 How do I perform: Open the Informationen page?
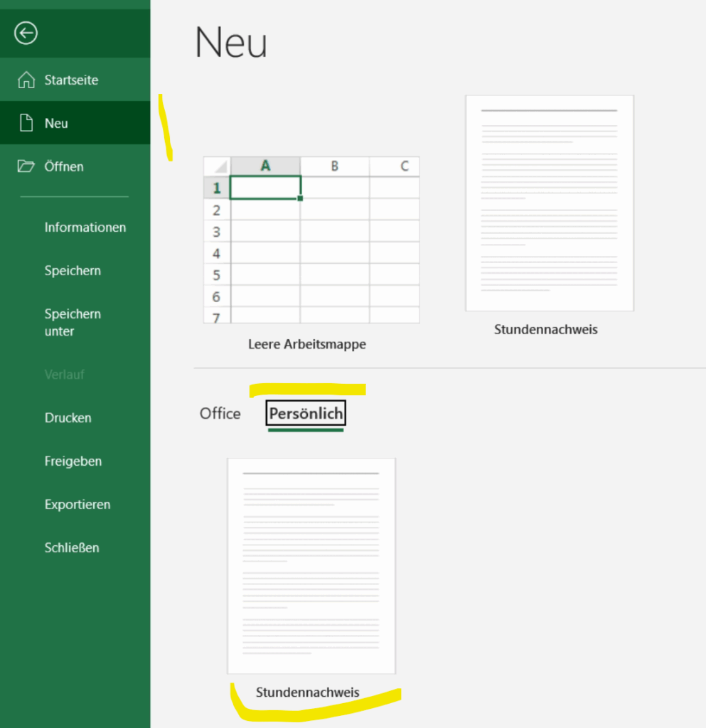click(x=85, y=227)
